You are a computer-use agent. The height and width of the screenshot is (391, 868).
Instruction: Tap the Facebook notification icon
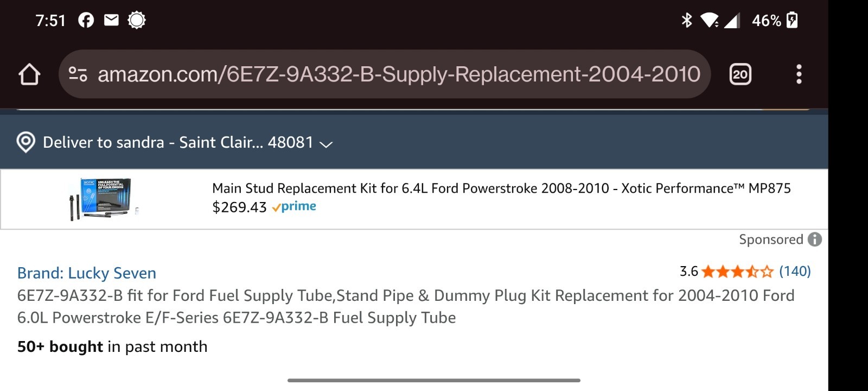[x=86, y=21]
